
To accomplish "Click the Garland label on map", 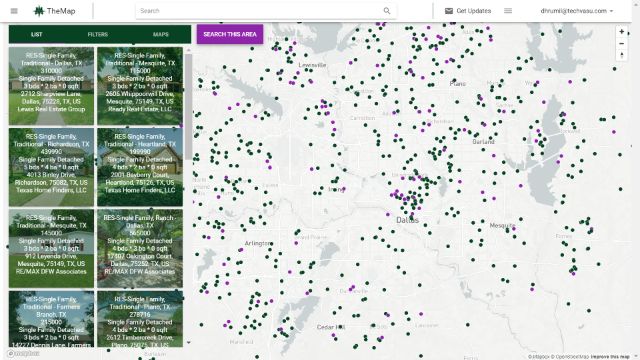I will click(x=483, y=142).
